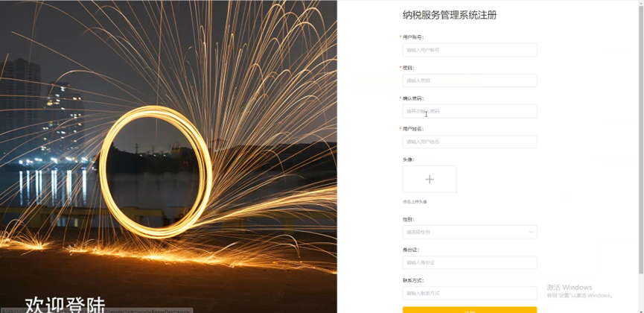Open the 请选择性别 select box
This screenshot has width=644, height=313.
(x=470, y=232)
